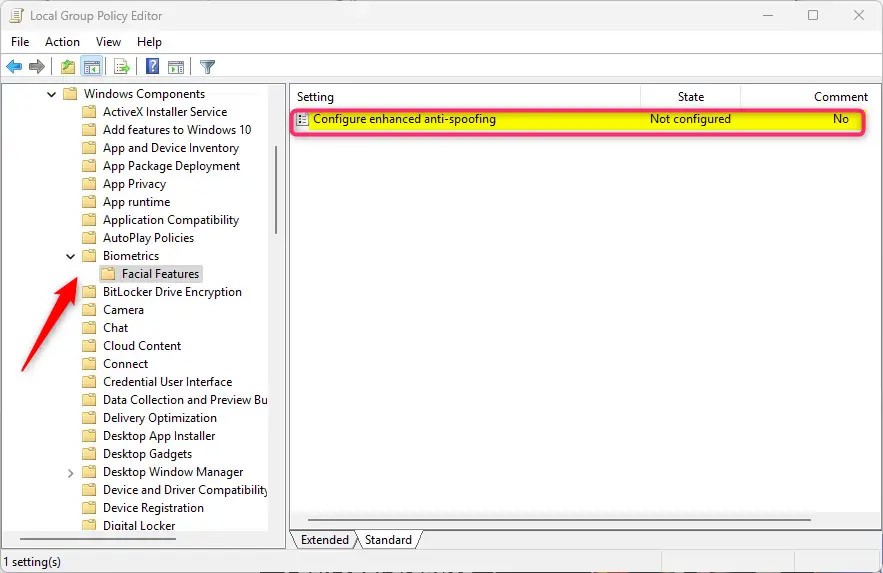Switch to the Extended tab
Screen dimensions: 883x573
click(324, 540)
